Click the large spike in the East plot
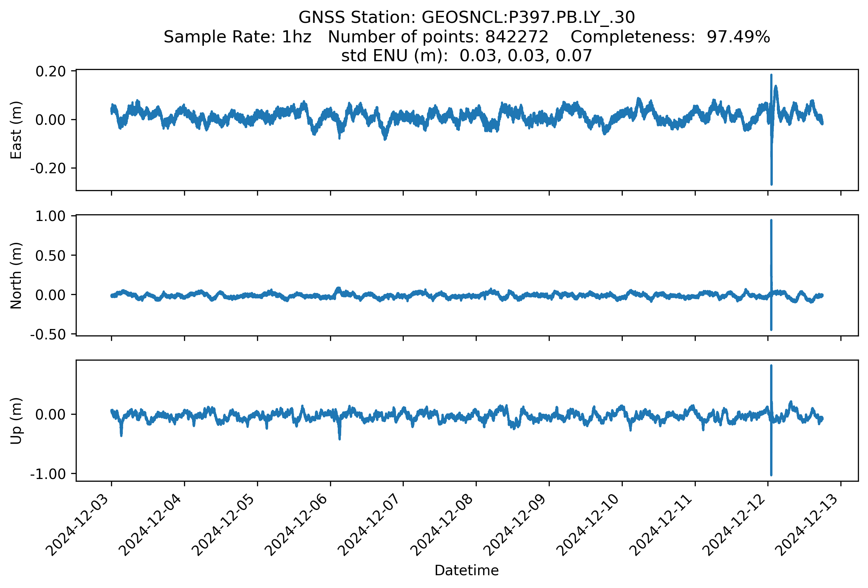 click(771, 149)
